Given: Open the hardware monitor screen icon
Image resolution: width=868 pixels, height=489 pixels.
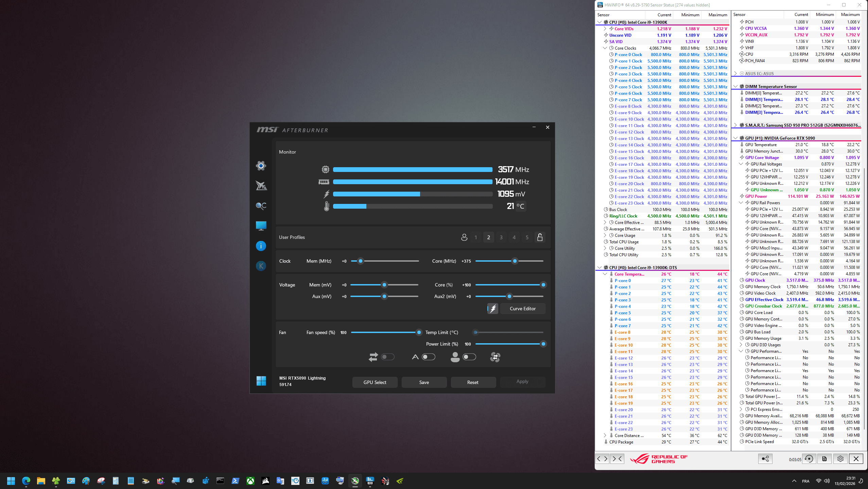Looking at the screenshot, I should pyautogui.click(x=261, y=226).
